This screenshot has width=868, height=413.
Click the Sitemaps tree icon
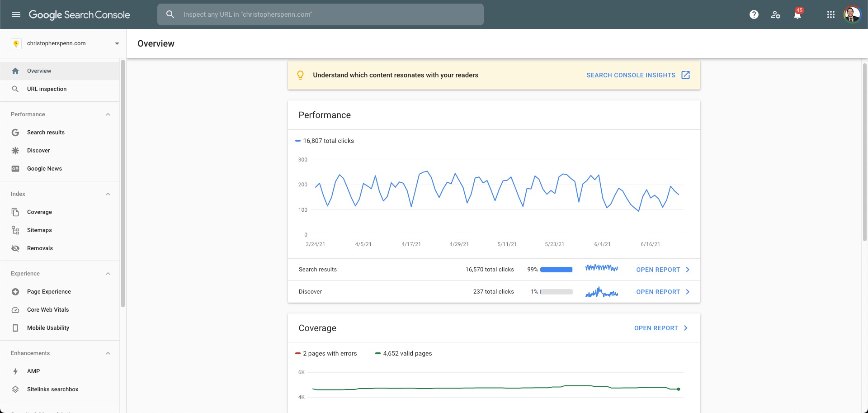pos(15,230)
